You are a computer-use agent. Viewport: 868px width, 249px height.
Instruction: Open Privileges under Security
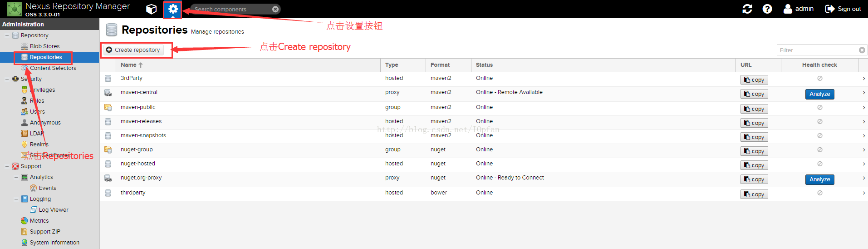(42, 90)
